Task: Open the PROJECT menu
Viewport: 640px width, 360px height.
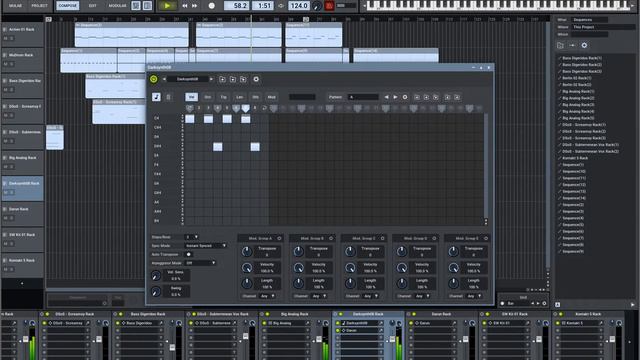Action: [x=40, y=6]
